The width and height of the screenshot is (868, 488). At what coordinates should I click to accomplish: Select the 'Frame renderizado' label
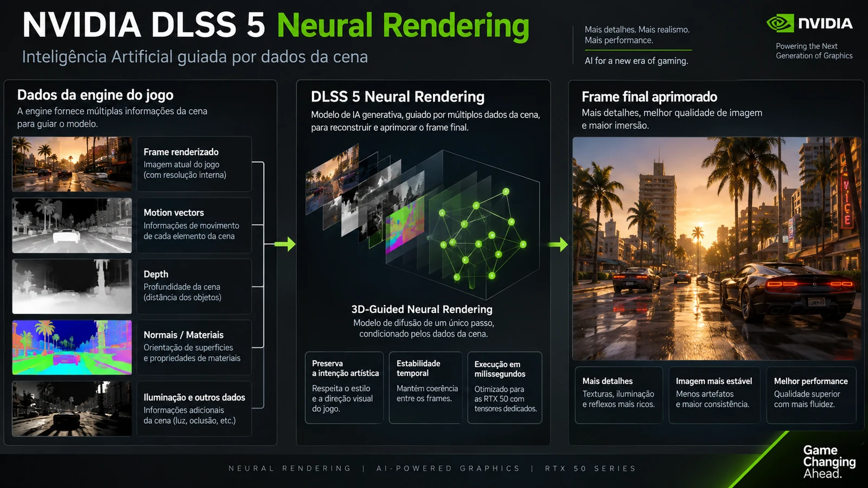coord(181,152)
